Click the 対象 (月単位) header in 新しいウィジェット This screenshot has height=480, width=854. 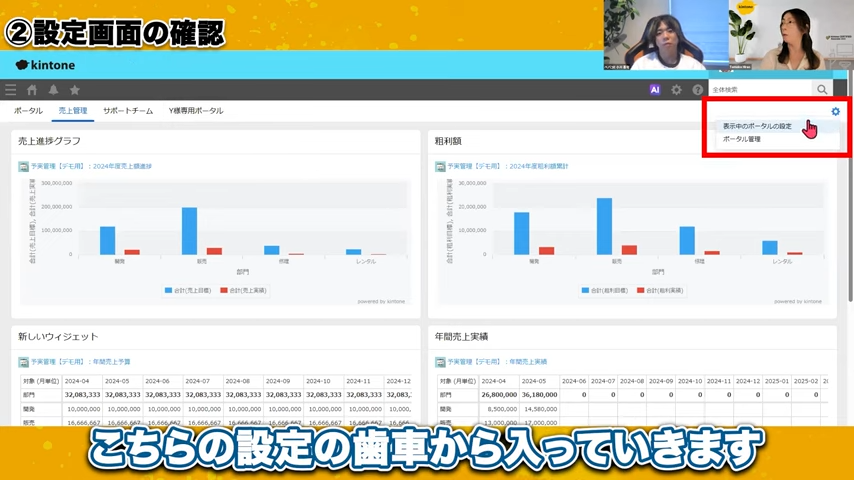41,381
